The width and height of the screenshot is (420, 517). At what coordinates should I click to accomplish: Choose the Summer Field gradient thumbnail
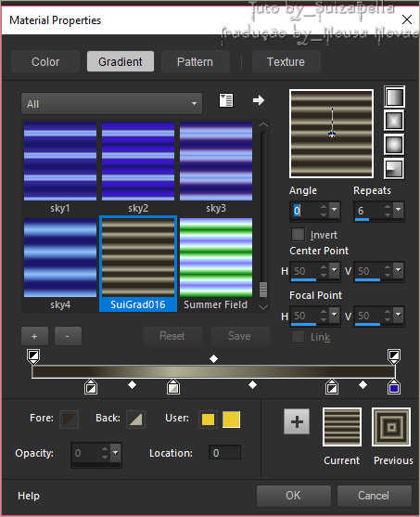click(216, 264)
